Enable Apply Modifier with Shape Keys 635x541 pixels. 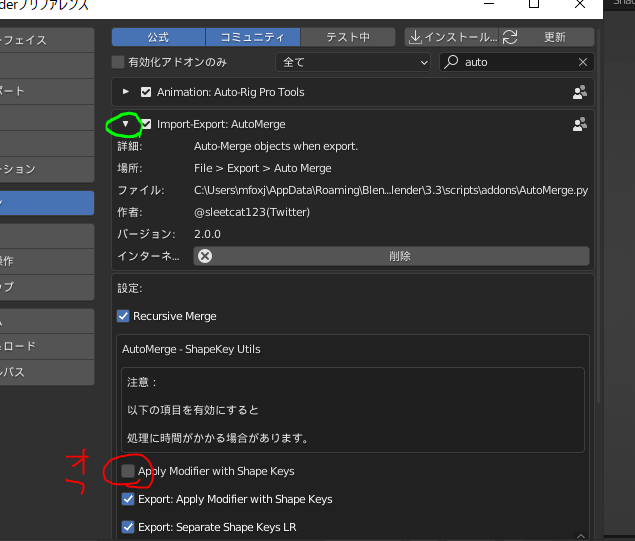tap(127, 471)
